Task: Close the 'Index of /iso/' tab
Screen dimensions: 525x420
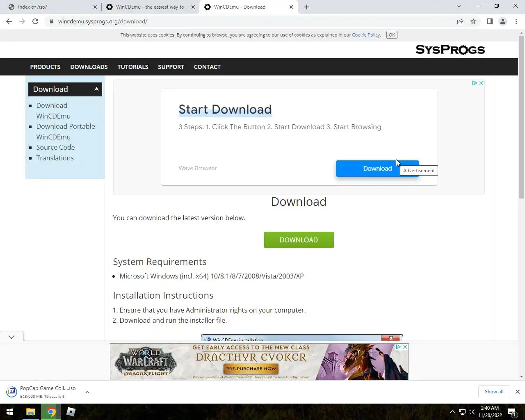Action: 95,7
